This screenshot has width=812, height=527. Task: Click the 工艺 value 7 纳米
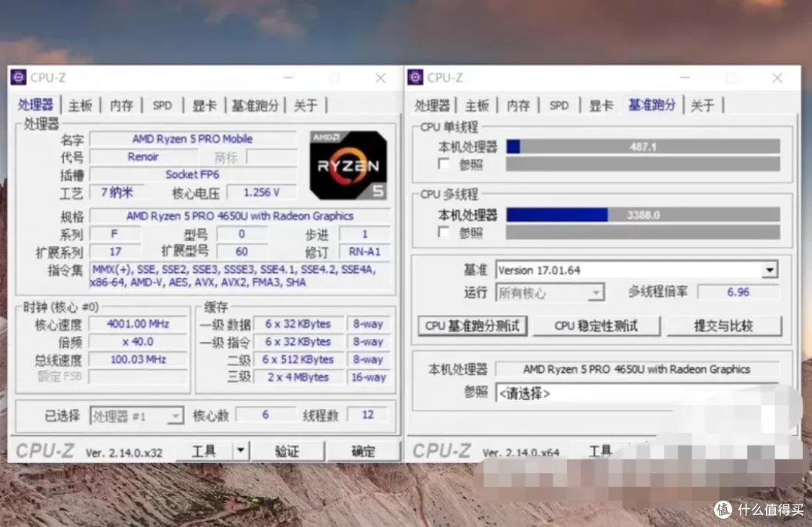(x=117, y=192)
